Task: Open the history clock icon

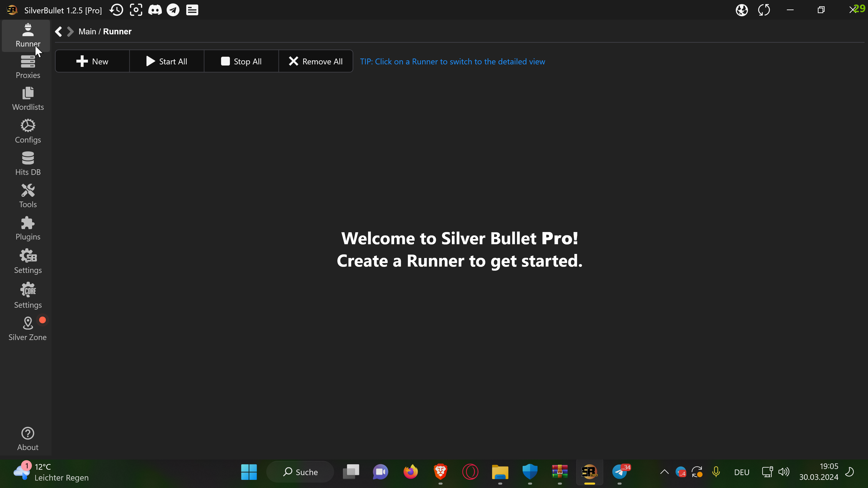Action: 117,10
